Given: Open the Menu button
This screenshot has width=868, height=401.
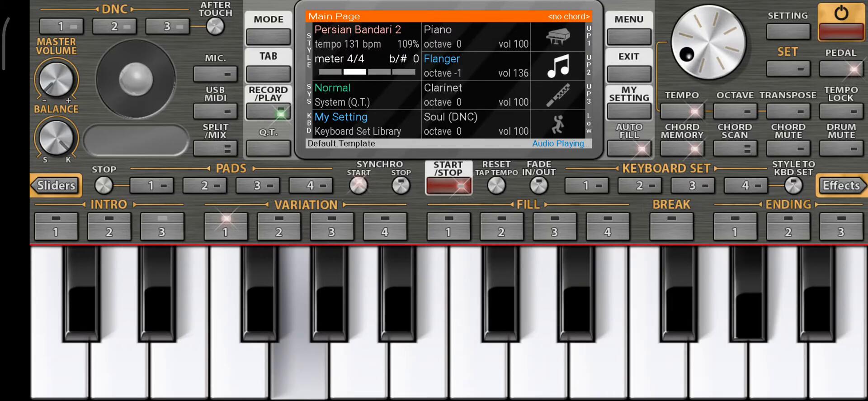Looking at the screenshot, I should click(629, 36).
